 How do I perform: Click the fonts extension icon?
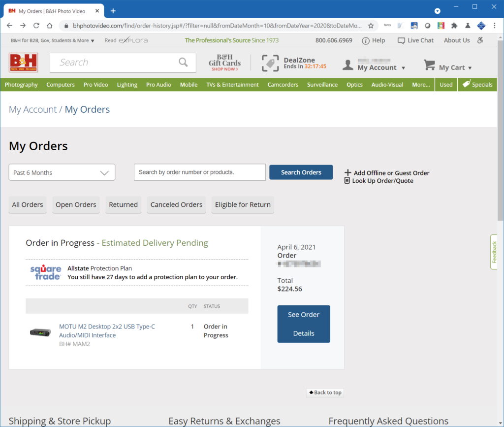(387, 26)
